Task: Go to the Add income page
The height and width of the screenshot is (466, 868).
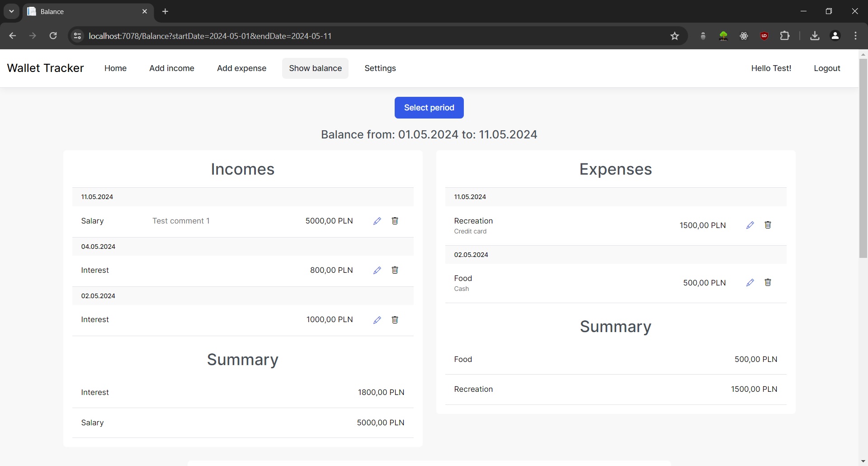Action: 172,68
